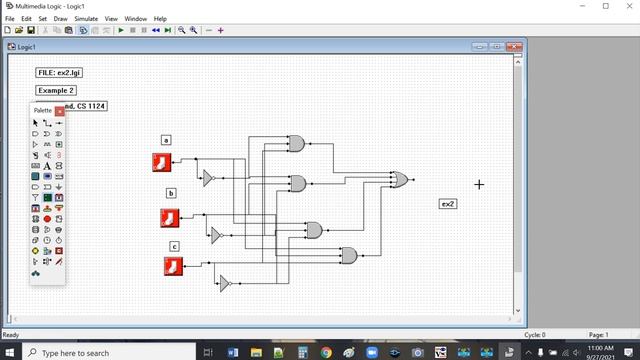Screen dimensions: 640x360
Task: Pick the down arrow ground symbol in the Palette
Action: point(59,187)
